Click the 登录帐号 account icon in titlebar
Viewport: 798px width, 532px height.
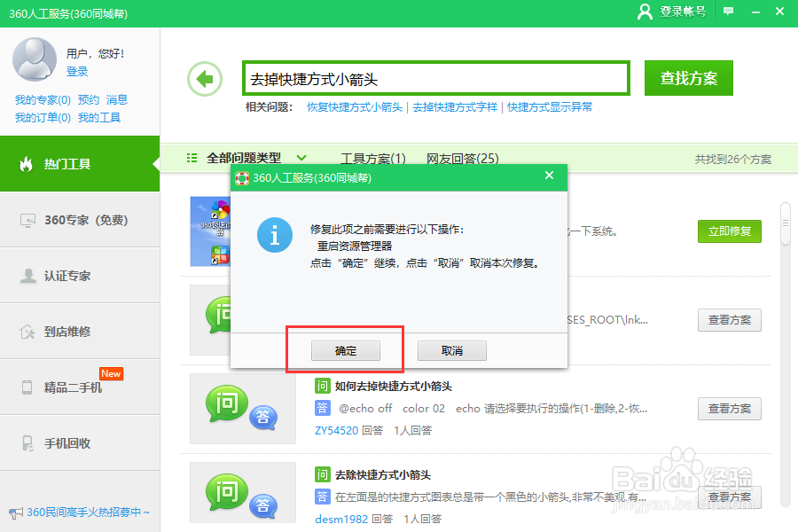pos(645,12)
